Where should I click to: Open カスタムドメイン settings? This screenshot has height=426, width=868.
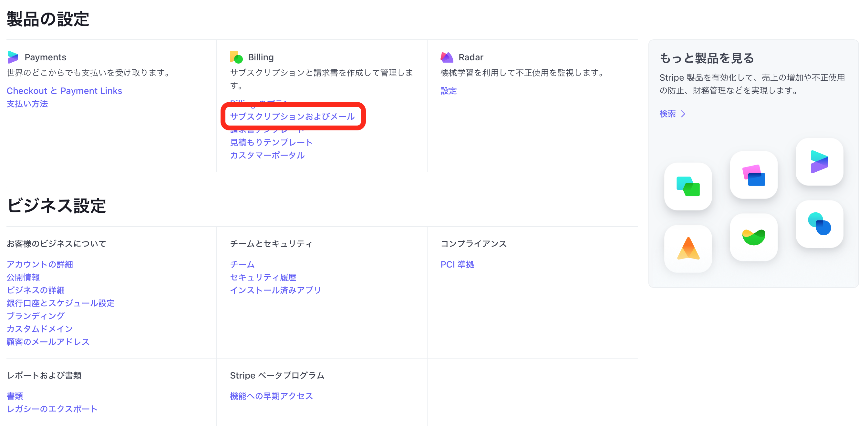click(x=40, y=329)
